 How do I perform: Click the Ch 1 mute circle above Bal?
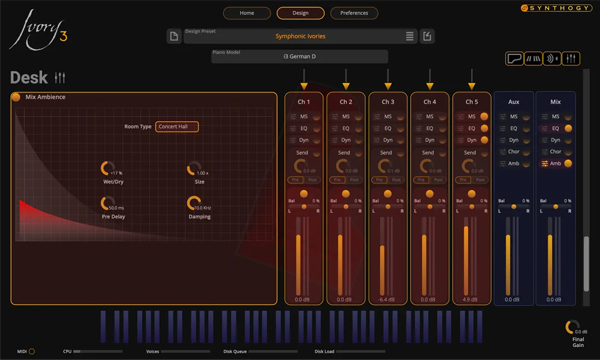304,194
